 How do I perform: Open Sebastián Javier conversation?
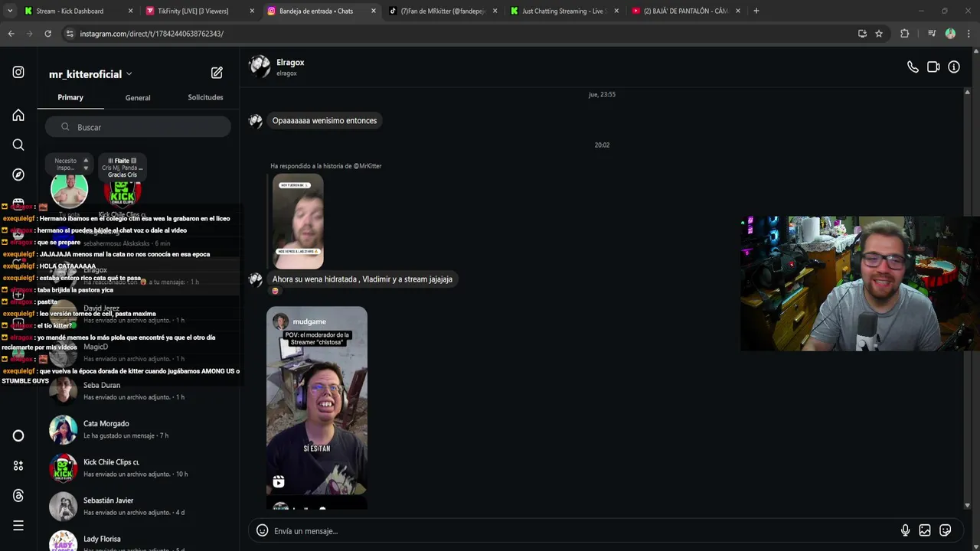(x=138, y=506)
